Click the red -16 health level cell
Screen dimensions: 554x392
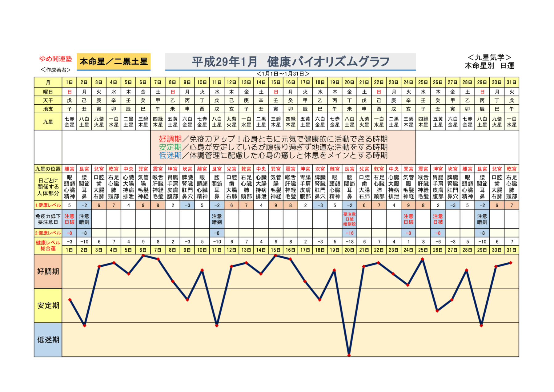[x=349, y=233]
